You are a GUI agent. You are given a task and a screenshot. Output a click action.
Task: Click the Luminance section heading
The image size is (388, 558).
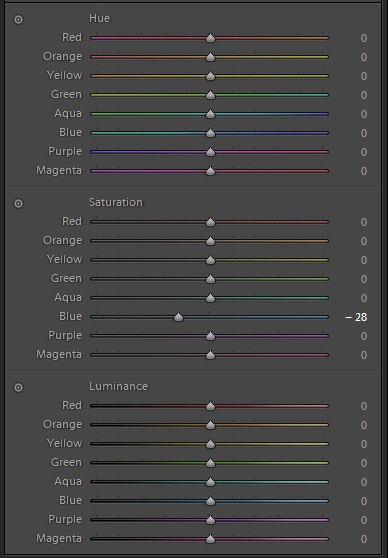119,386
